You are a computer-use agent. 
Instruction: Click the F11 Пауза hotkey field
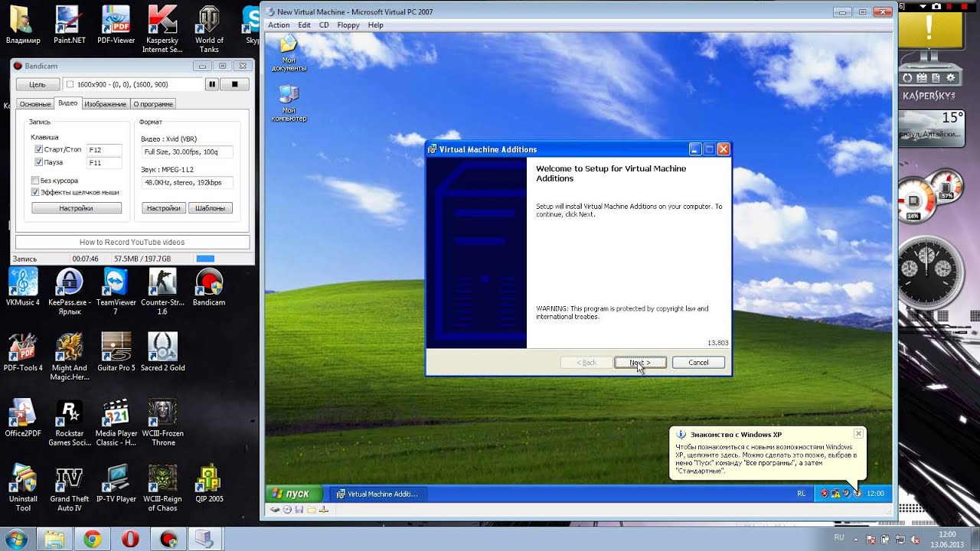pyautogui.click(x=104, y=162)
